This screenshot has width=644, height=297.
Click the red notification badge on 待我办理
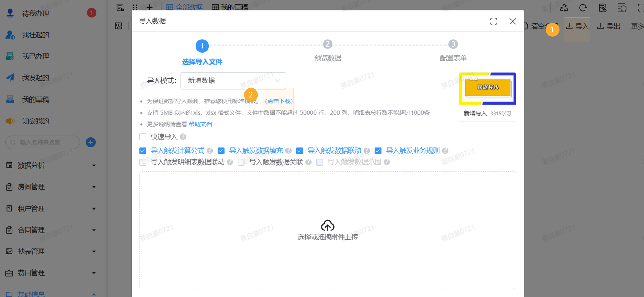pos(92,13)
